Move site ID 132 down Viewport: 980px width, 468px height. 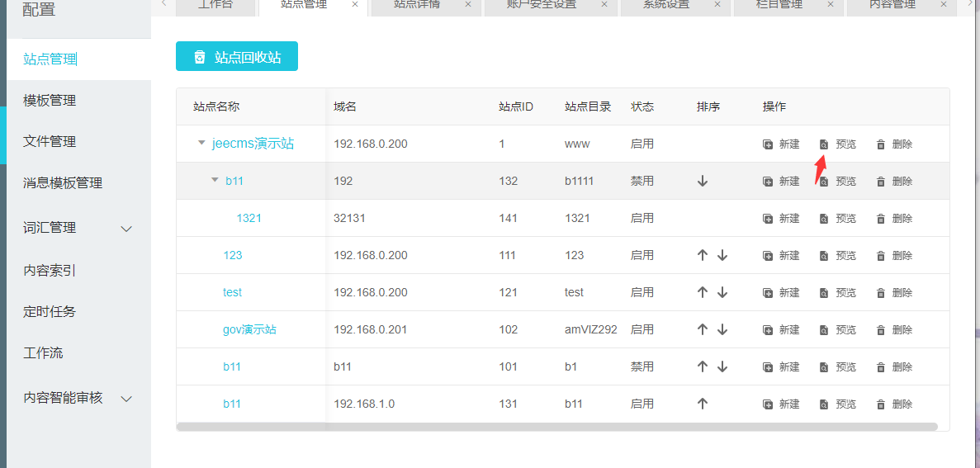click(x=703, y=182)
